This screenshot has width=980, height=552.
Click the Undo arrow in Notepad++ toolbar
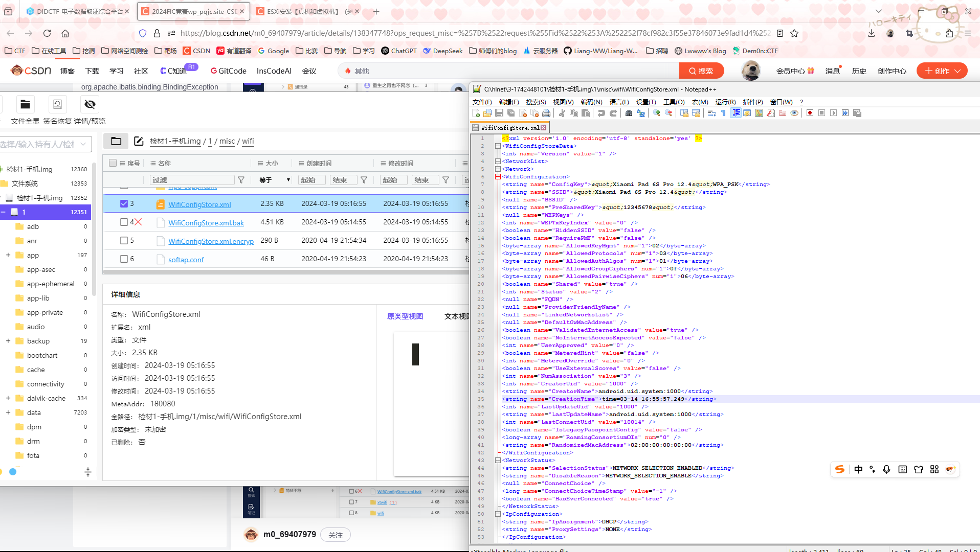click(602, 113)
